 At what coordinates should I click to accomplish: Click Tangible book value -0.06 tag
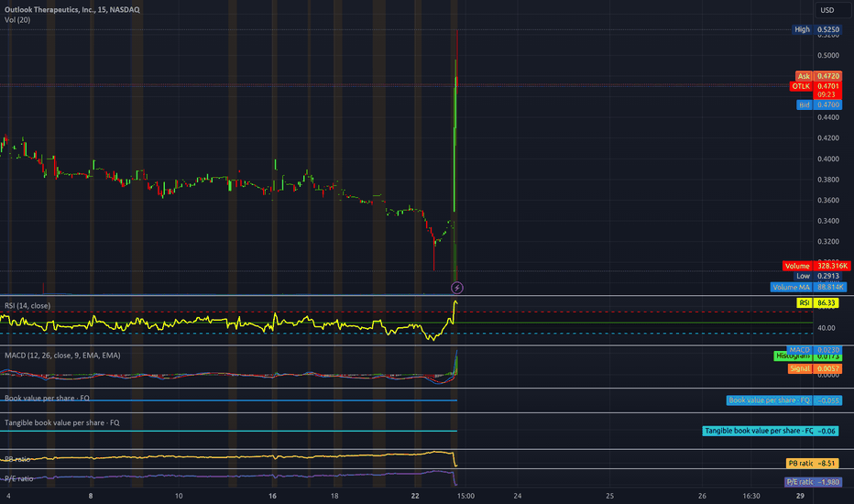click(x=770, y=431)
